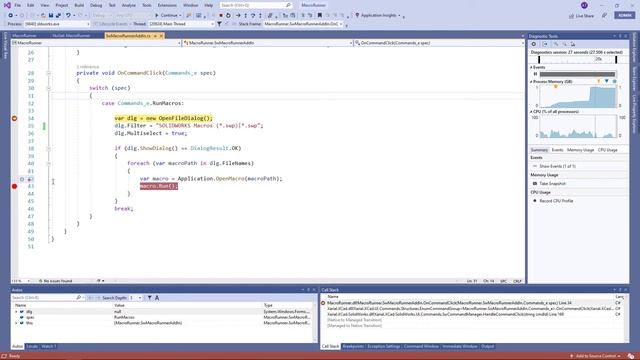Screen dimensions: 640x360
Task: Click the Diagnostic Tools reset view icon
Action: tap(573, 44)
